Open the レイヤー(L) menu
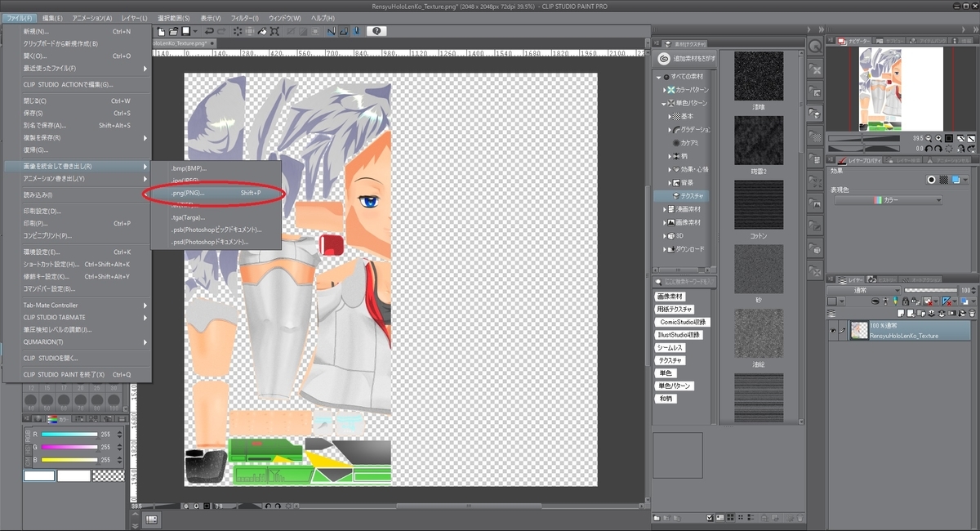Screen dimensions: 980x531 click(133, 18)
